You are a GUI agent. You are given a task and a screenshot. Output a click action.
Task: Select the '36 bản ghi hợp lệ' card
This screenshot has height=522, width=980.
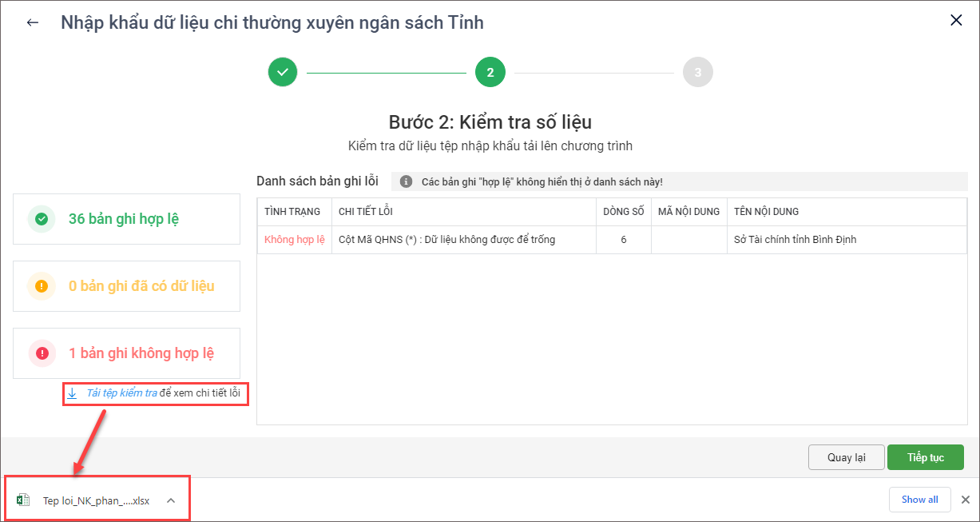tap(126, 219)
